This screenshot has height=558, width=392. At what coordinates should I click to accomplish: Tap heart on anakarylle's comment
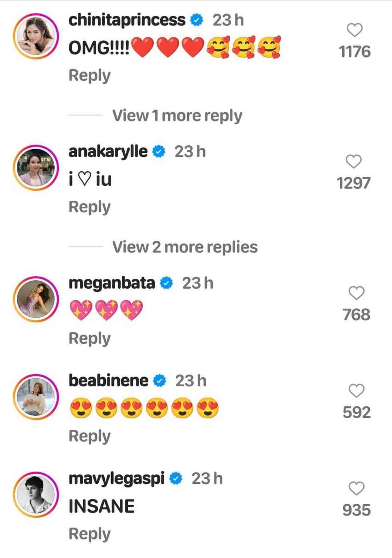point(353,161)
